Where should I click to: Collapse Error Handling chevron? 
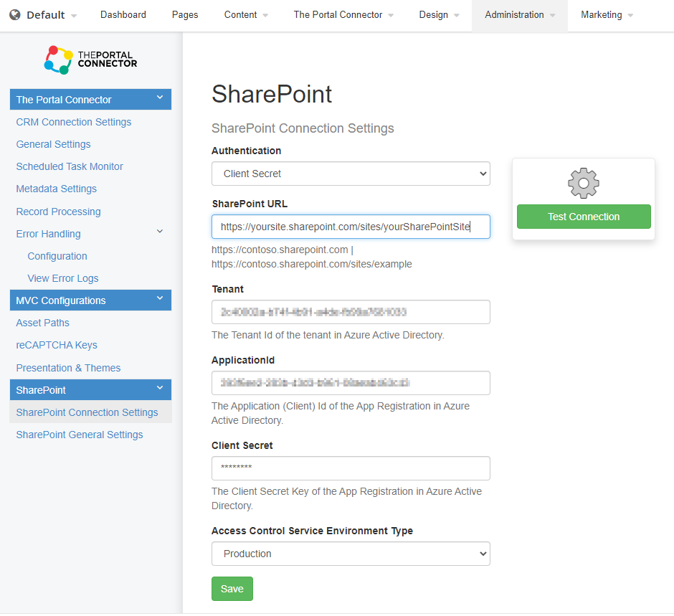160,232
